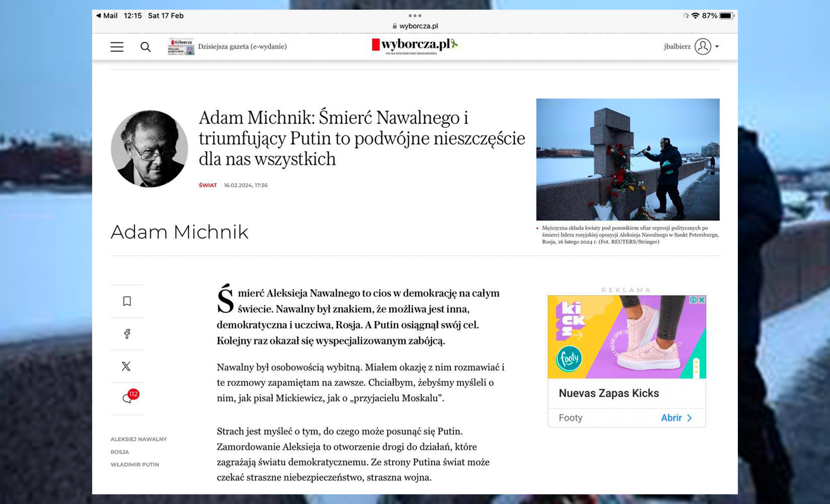Close the Footy ad
This screenshot has width=830, height=504.
702,299
